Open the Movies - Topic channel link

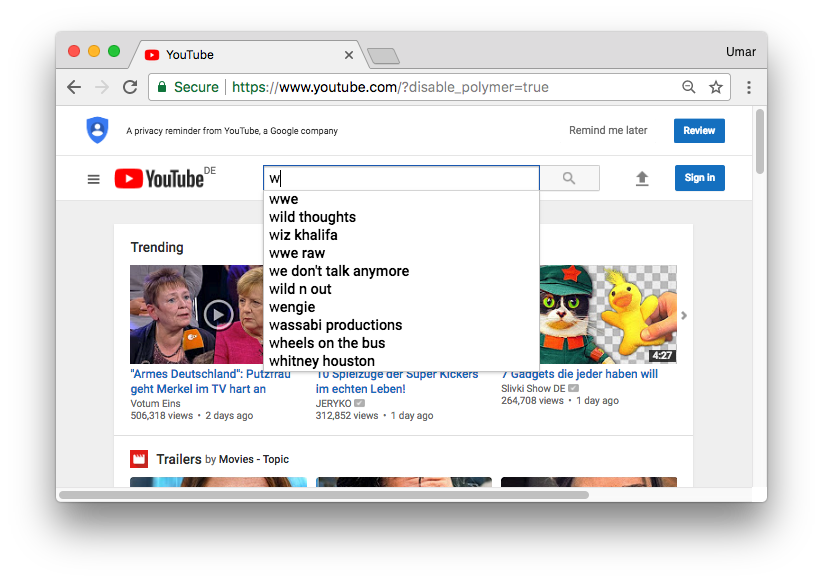254,459
